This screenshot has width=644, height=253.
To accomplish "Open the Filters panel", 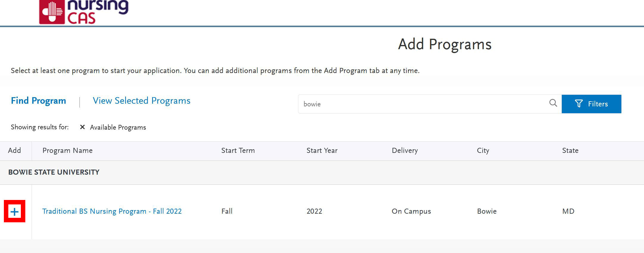I will [591, 104].
